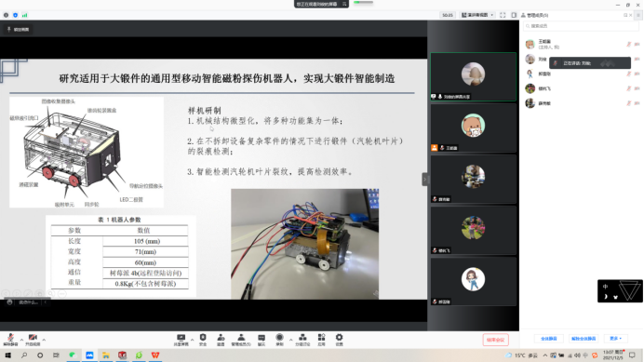The height and width of the screenshot is (362, 644).
Task: Open the More menu below the member list
Action: coord(615,339)
